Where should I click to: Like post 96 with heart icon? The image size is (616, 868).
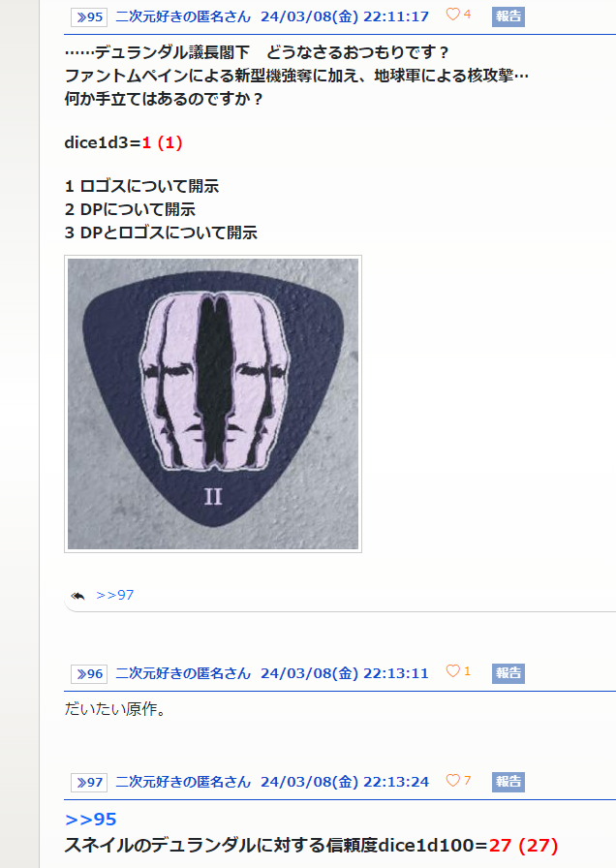click(452, 671)
